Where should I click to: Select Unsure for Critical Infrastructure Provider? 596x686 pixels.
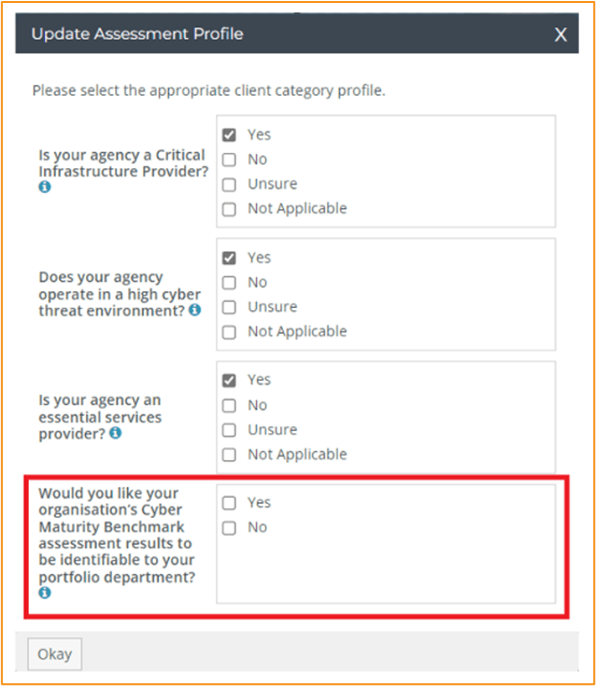tap(229, 184)
